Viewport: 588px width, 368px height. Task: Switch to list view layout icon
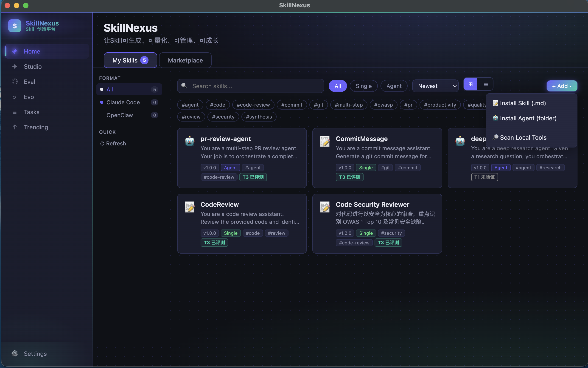pyautogui.click(x=486, y=84)
